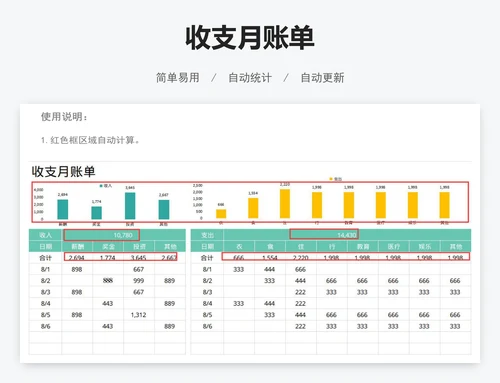Image resolution: width=500 pixels, height=383 pixels.
Task: Click 667 in the income 8/1 row
Action: (139, 269)
